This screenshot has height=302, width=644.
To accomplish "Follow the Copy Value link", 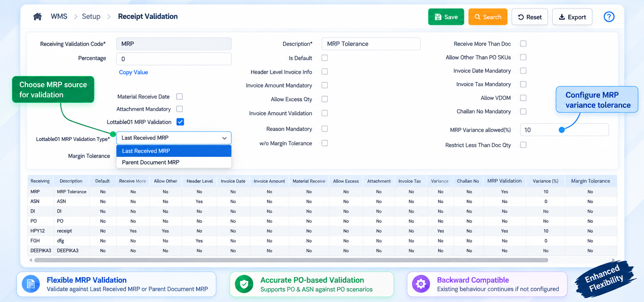I will pyautogui.click(x=133, y=72).
